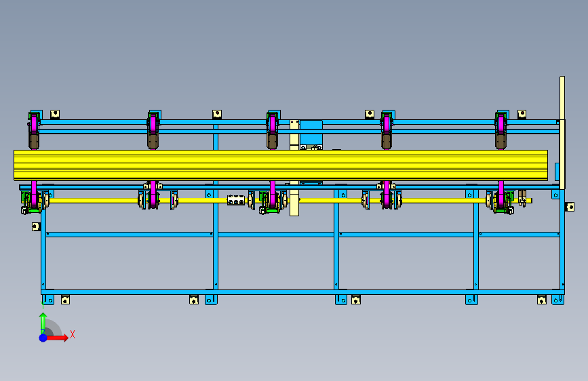
Task: Select the tall cream post at the frame's right end
Action: coord(562,132)
